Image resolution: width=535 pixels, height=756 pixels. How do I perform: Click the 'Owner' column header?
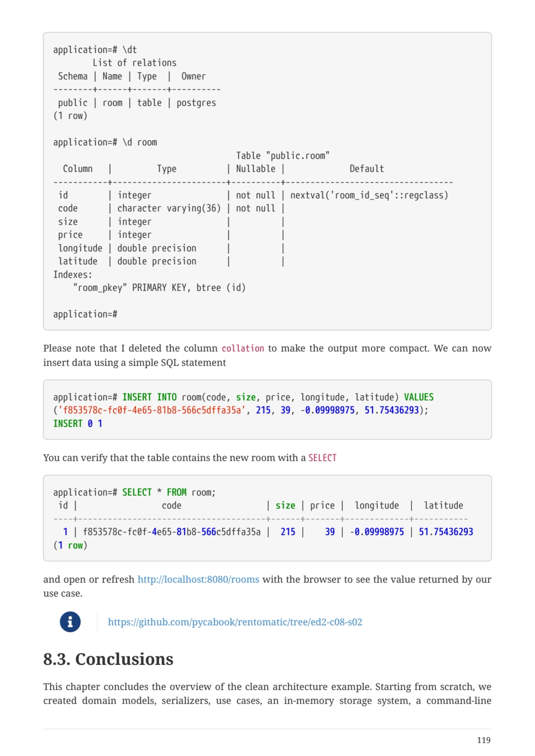(x=194, y=76)
